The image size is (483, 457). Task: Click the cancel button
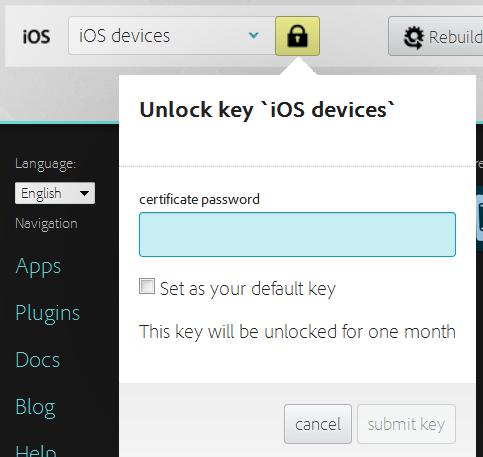pyautogui.click(x=318, y=424)
